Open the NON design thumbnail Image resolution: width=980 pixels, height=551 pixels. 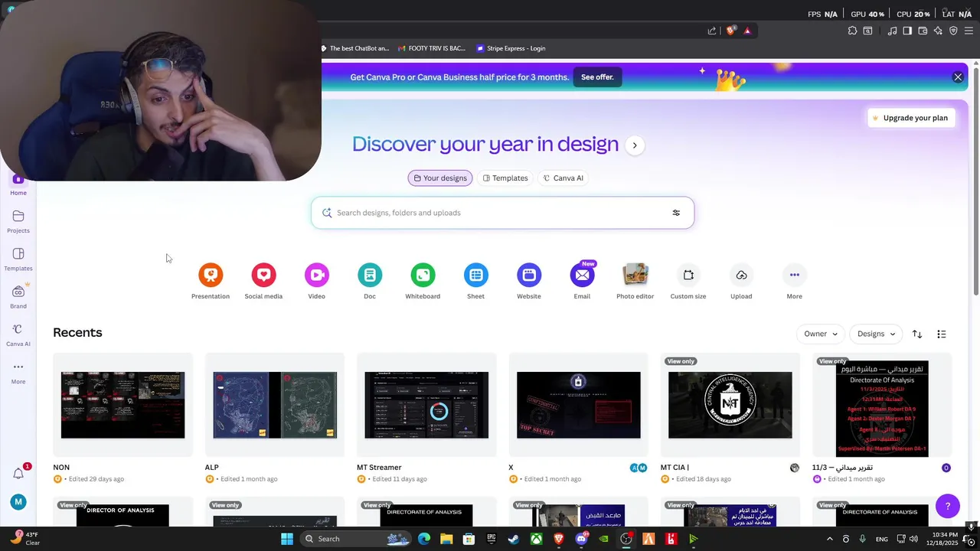pyautogui.click(x=122, y=405)
